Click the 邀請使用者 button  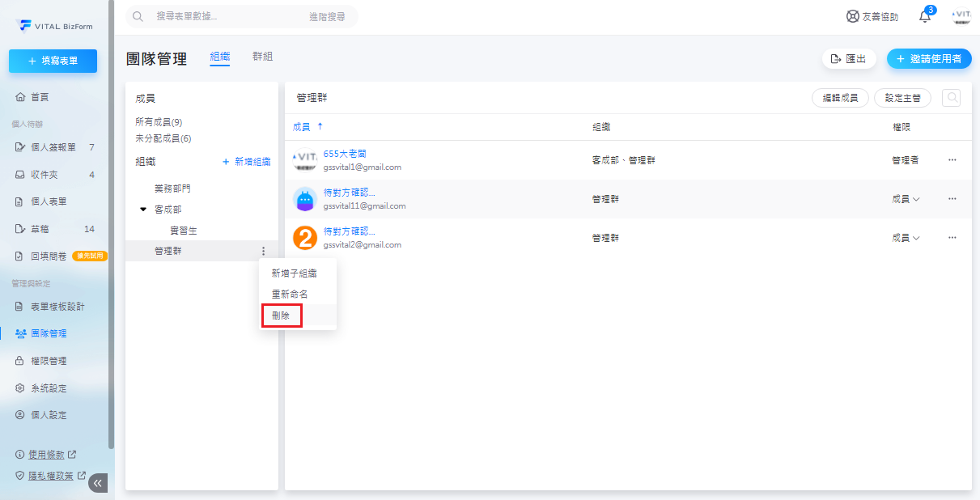929,59
